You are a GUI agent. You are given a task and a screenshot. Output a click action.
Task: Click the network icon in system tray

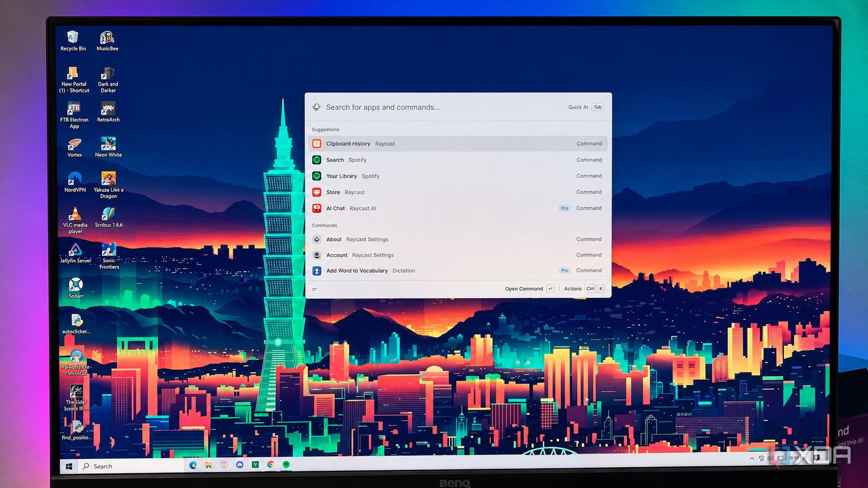[x=761, y=459]
